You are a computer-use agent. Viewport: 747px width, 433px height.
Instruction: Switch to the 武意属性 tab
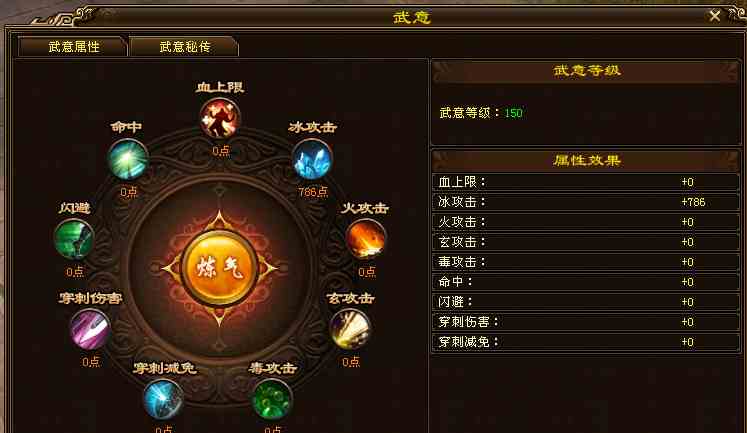coord(73,47)
